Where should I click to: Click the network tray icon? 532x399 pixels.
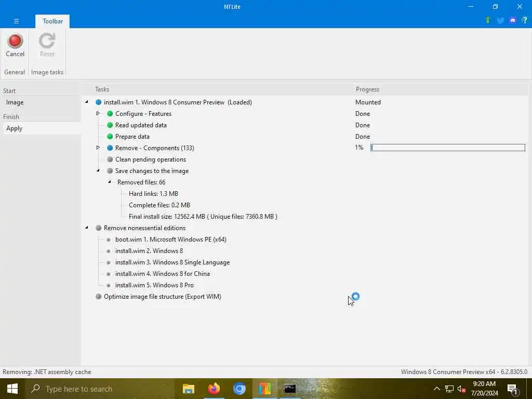pos(449,389)
